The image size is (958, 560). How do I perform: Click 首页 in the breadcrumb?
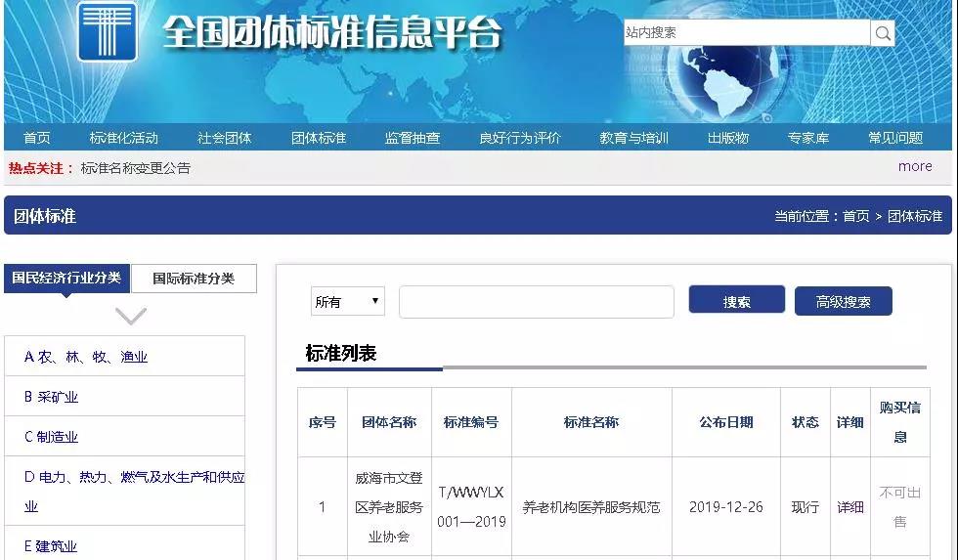tap(855, 216)
